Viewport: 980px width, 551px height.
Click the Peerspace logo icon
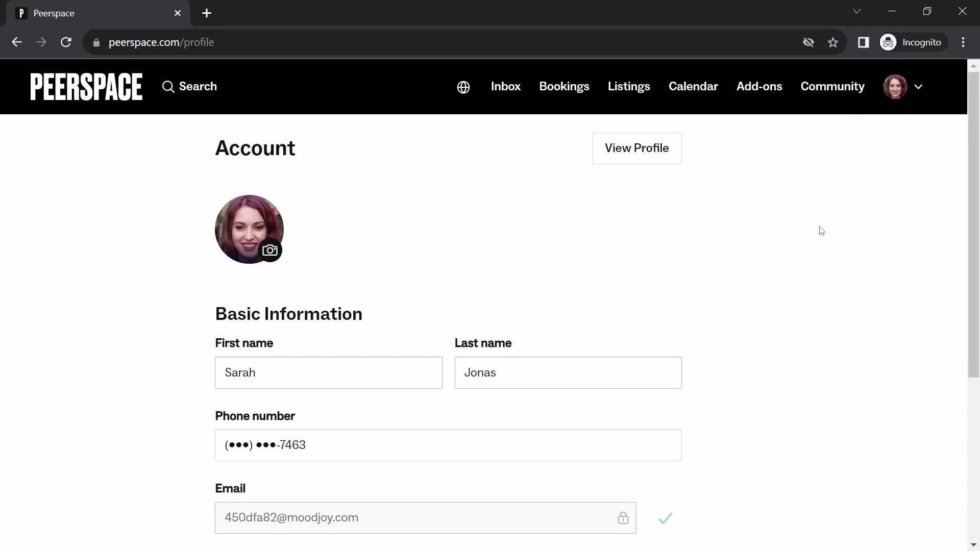86,86
